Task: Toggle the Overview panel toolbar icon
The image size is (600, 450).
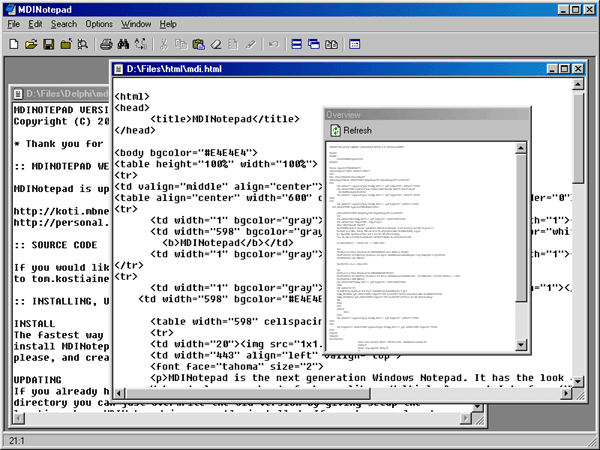Action: (x=355, y=44)
